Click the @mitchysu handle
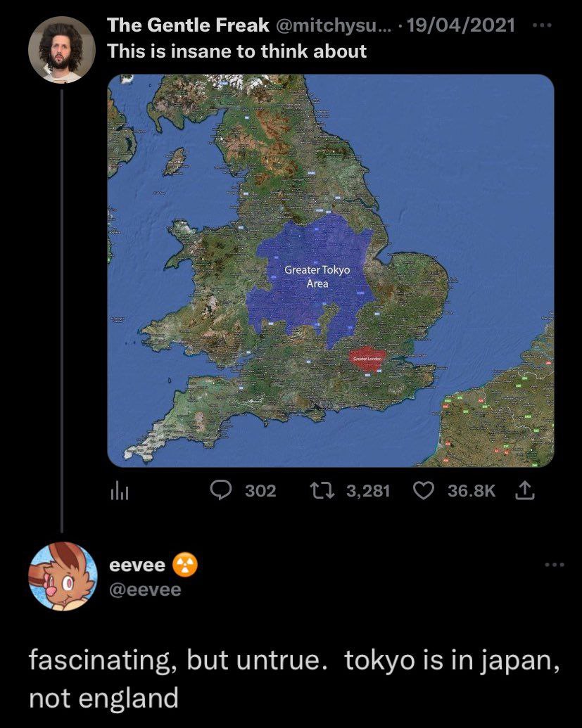 [330, 26]
